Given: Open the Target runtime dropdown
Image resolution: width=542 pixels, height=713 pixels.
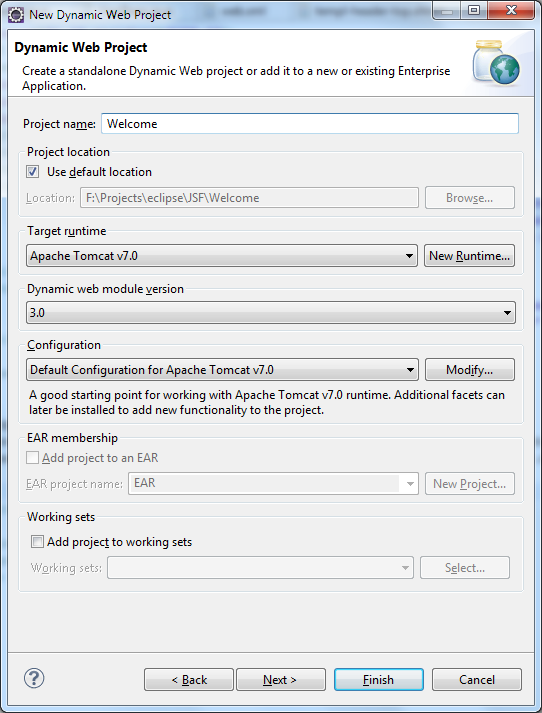Looking at the screenshot, I should coord(222,256).
